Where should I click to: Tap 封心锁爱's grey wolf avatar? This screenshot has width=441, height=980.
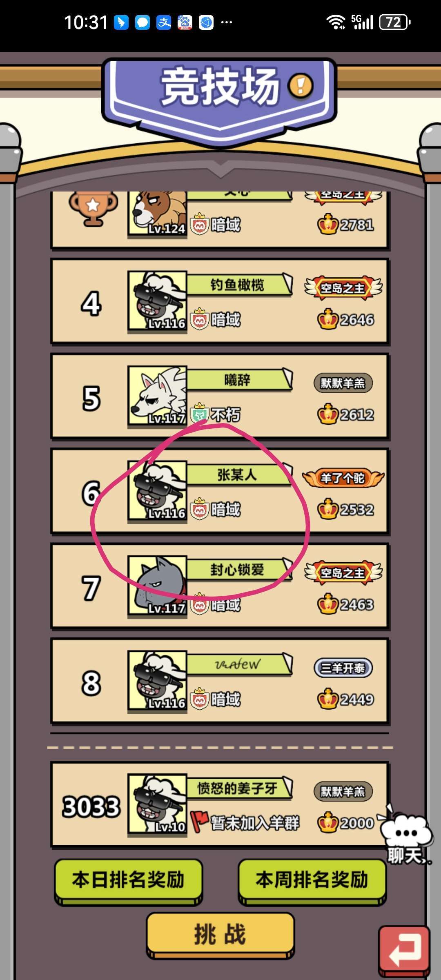point(158,586)
